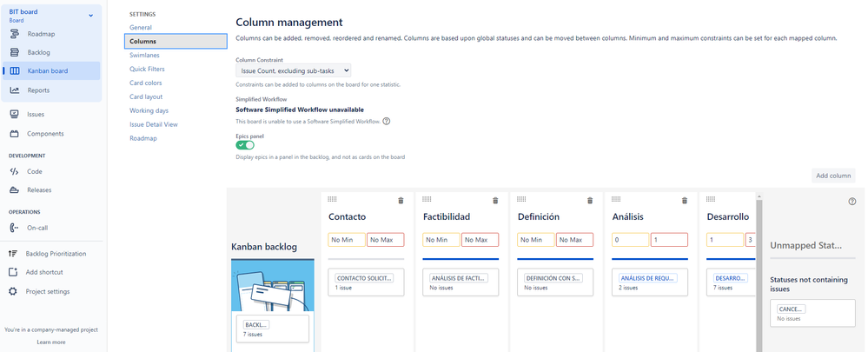This screenshot has width=868, height=352.
Task: Edit the Contacto No Max field
Action: click(385, 240)
